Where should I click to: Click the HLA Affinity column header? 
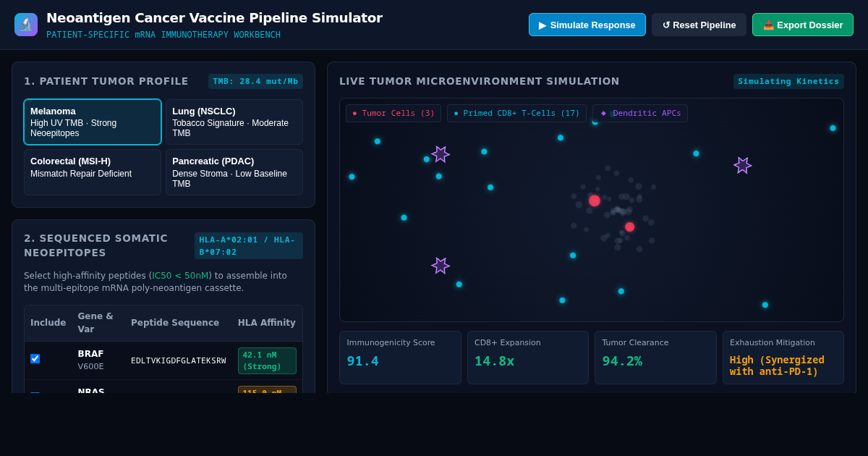click(x=267, y=323)
